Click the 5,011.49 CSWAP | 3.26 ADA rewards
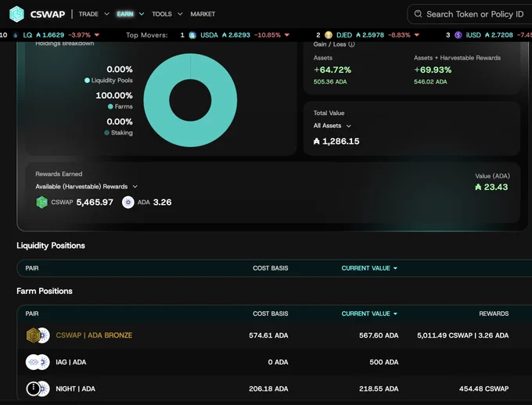This screenshot has width=532, height=405. pos(463,335)
